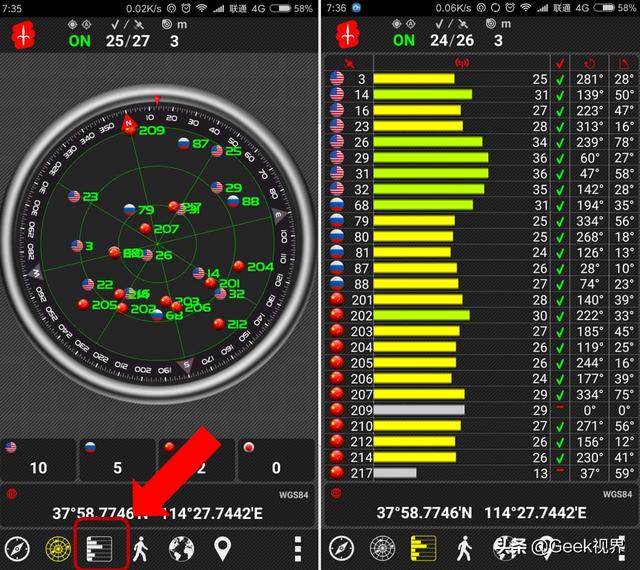Open the three-dot overflow menu on left screen
This screenshot has width=640, height=570.
point(297,547)
